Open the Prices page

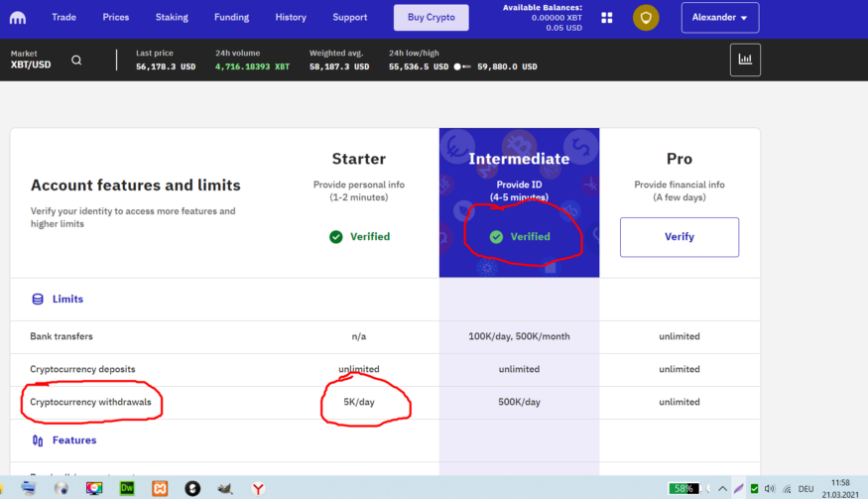116,17
